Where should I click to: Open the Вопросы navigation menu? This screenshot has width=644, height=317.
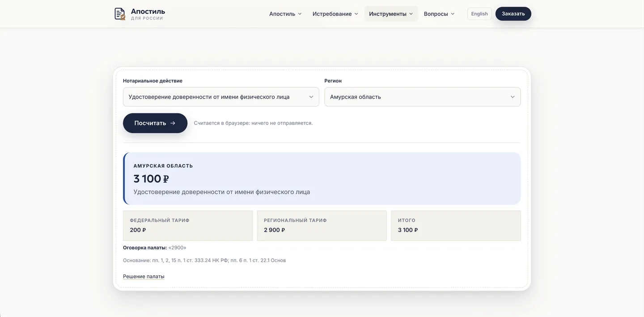tap(439, 14)
